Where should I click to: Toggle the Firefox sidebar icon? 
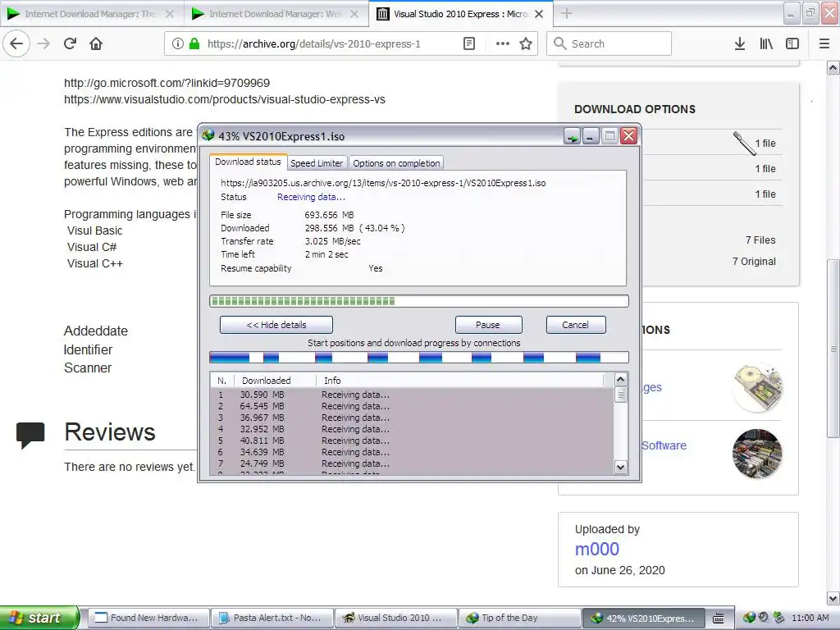(x=792, y=43)
